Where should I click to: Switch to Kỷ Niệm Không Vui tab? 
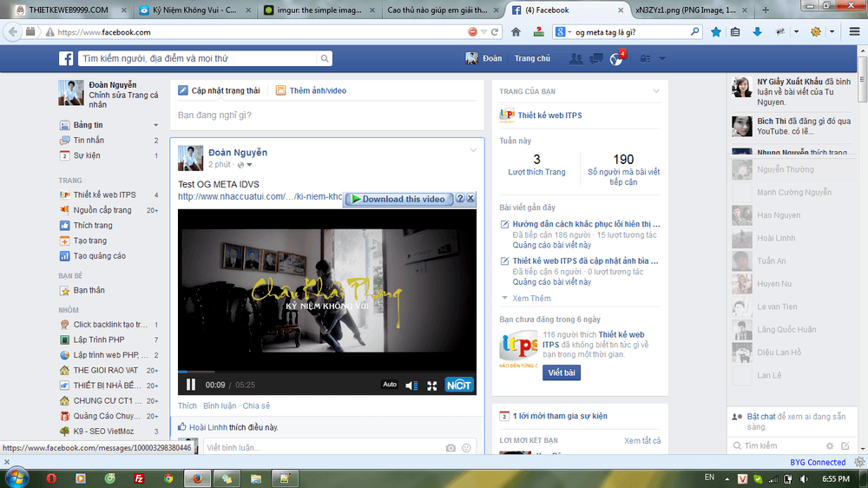(194, 10)
